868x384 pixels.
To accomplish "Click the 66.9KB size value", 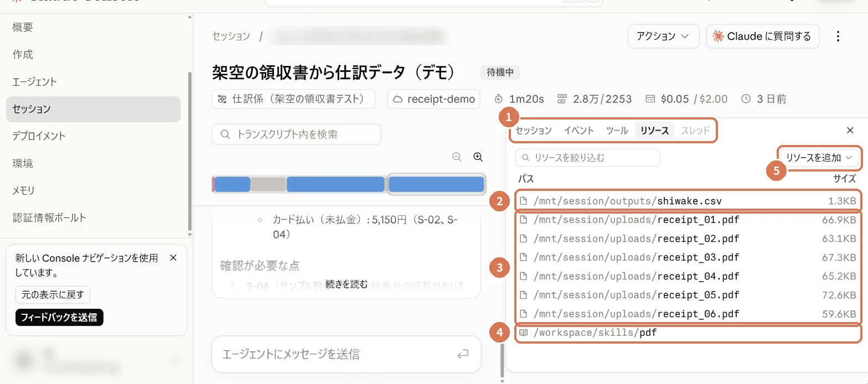I will tap(840, 220).
